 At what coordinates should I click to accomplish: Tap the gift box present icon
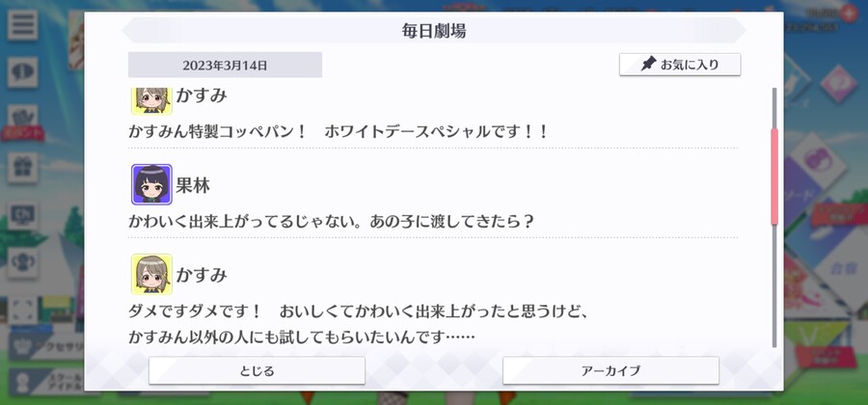pyautogui.click(x=23, y=168)
